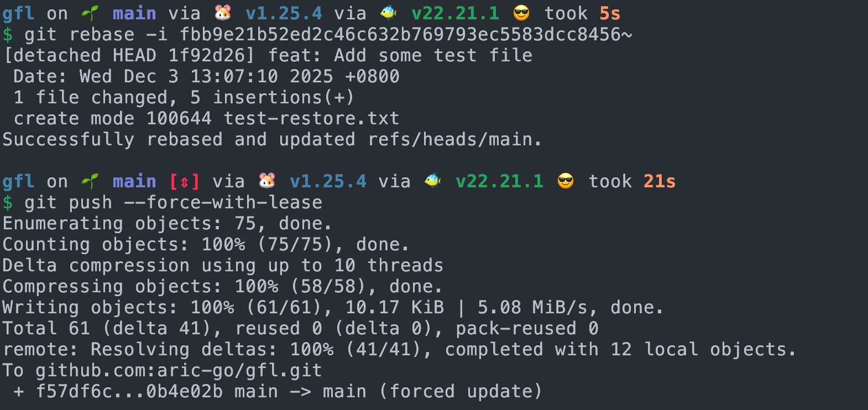Click the seedling branch icon in the first prompt

click(x=90, y=13)
